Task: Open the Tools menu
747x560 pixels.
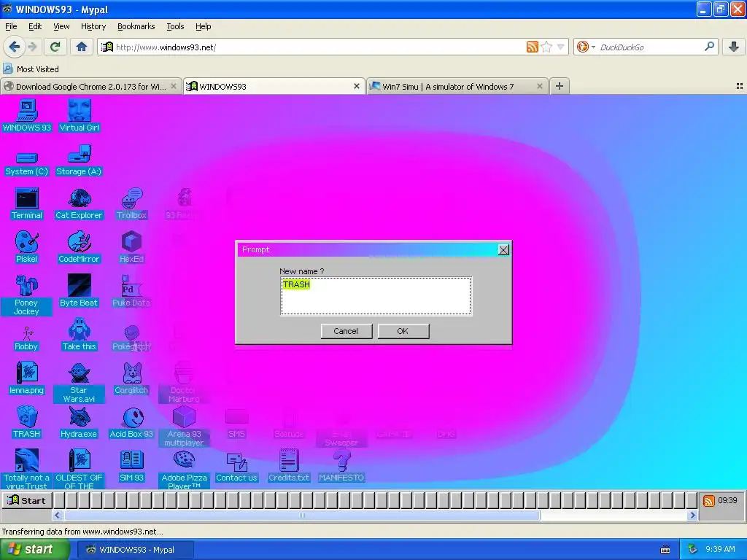Action: (175, 26)
